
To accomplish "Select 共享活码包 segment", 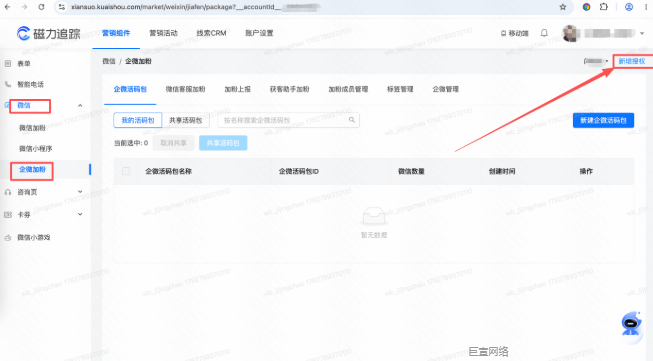I will pos(185,120).
